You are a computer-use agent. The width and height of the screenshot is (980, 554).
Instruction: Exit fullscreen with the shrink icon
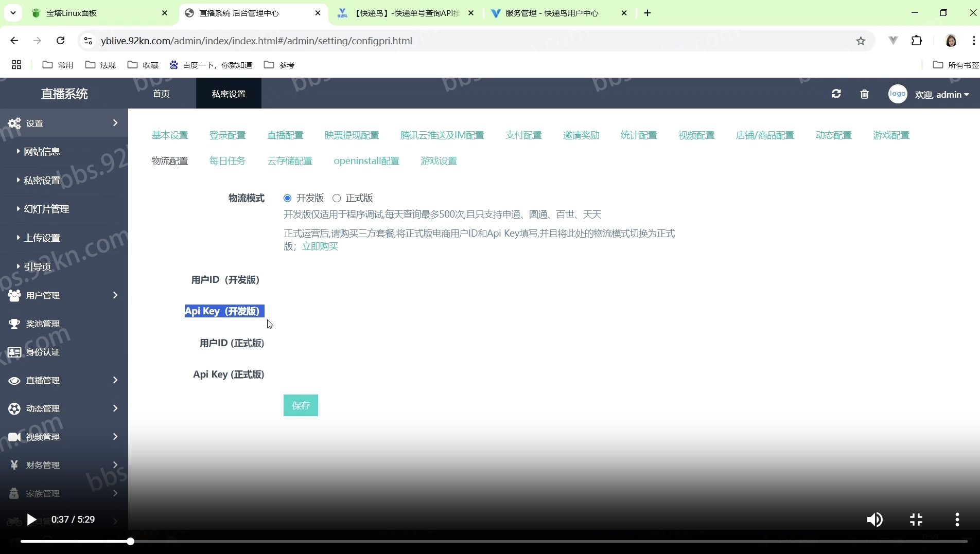[916, 520]
